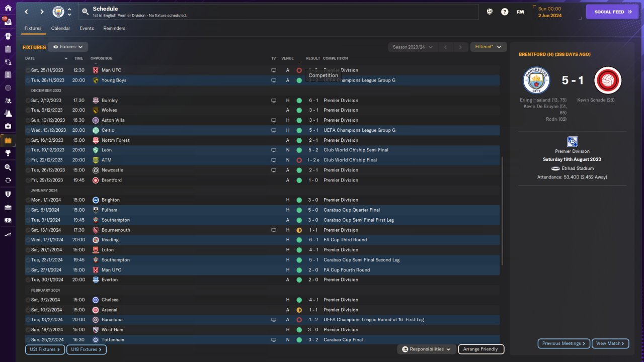Click the Premier League logo in match panel
The width and height of the screenshot is (644, 362).
[x=572, y=141]
